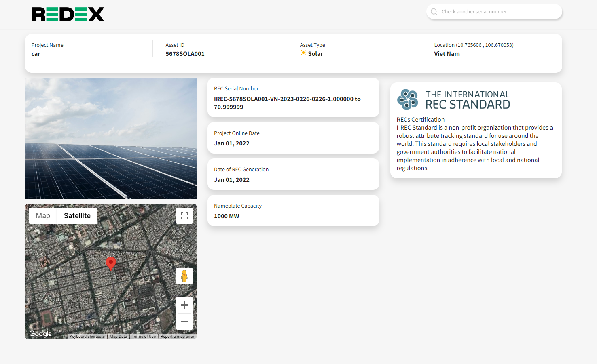Image resolution: width=597 pixels, height=364 pixels.
Task: Click the Nameplate Capacity card
Action: coord(293,210)
